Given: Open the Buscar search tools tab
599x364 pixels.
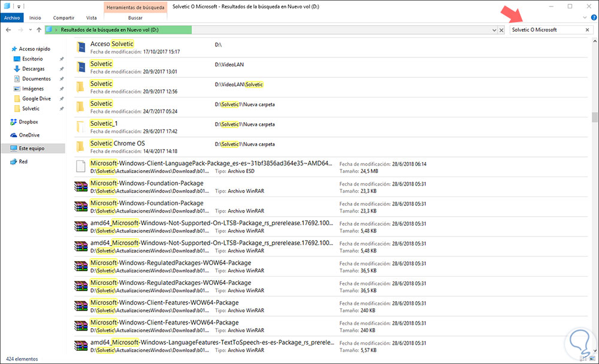Looking at the screenshot, I should click(135, 17).
